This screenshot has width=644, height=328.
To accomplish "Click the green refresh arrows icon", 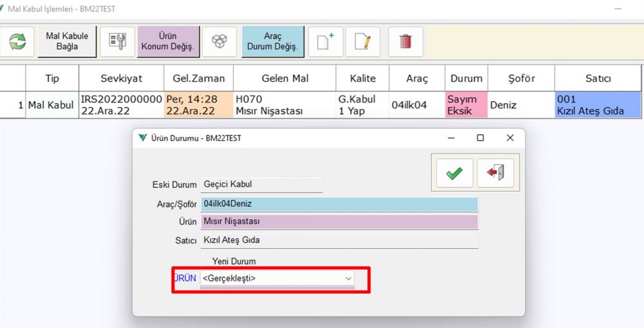I will click(18, 42).
